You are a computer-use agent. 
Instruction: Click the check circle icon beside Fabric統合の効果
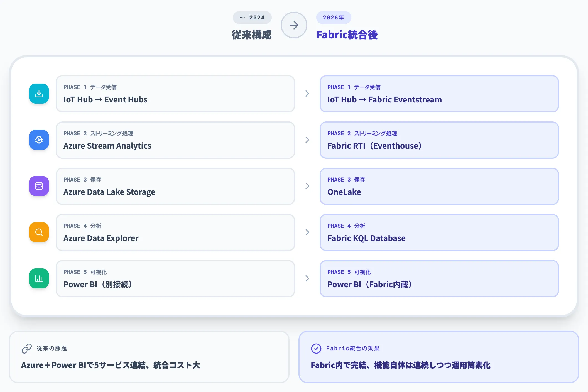[x=316, y=349]
